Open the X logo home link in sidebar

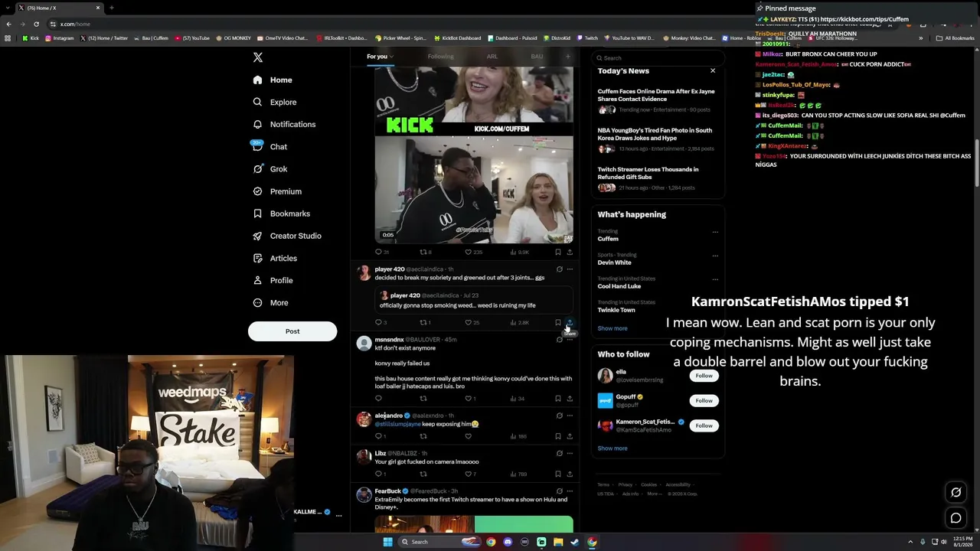pos(258,57)
